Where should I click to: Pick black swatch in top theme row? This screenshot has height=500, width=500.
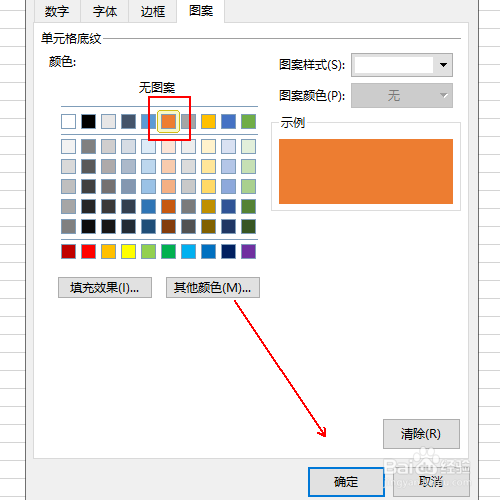point(88,121)
